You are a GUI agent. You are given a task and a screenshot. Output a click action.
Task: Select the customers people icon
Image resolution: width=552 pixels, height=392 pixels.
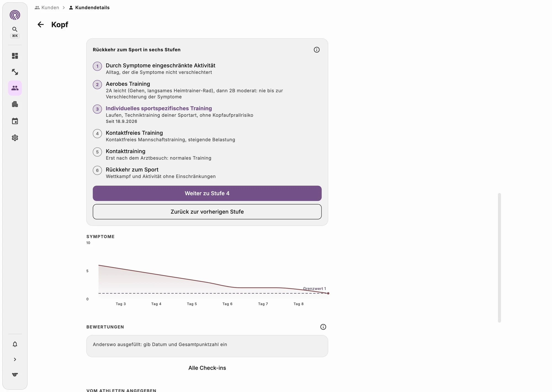pos(15,88)
